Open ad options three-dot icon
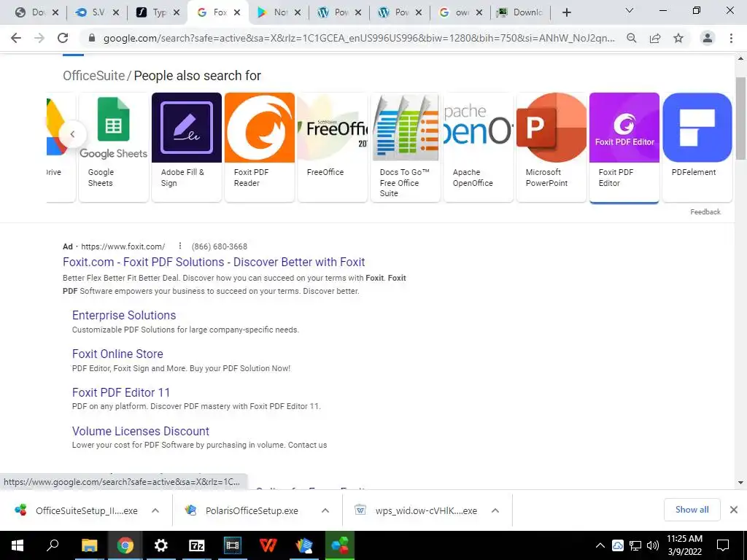The image size is (747, 560). (179, 246)
